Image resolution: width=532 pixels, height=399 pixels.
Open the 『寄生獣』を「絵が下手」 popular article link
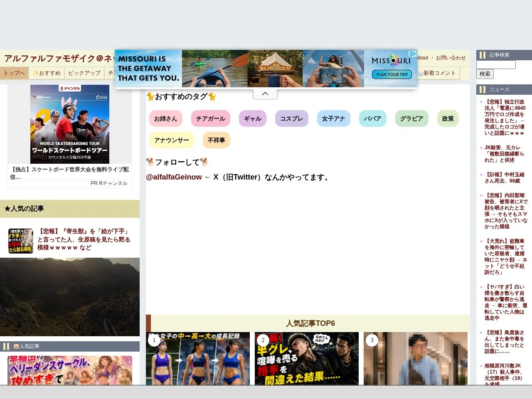(84, 239)
